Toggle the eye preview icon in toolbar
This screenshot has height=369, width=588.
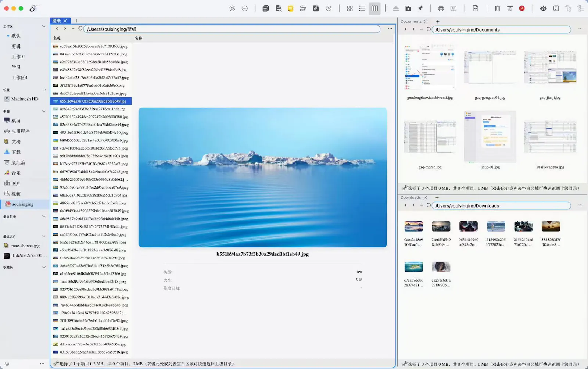click(x=543, y=8)
